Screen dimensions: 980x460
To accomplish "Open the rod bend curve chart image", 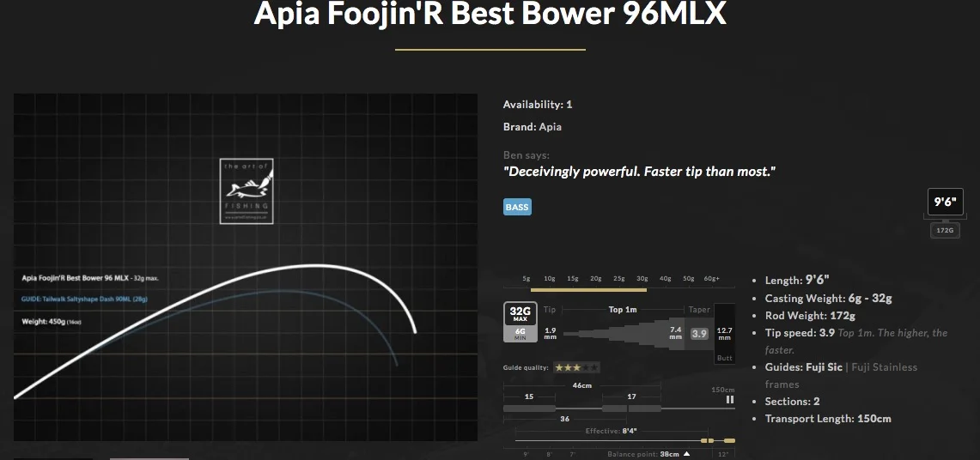I will coord(246,267).
